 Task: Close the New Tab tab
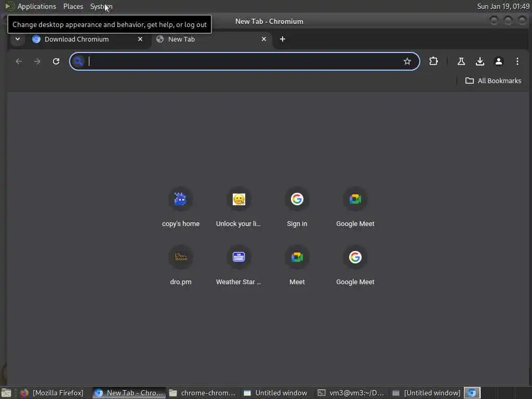pos(263,39)
